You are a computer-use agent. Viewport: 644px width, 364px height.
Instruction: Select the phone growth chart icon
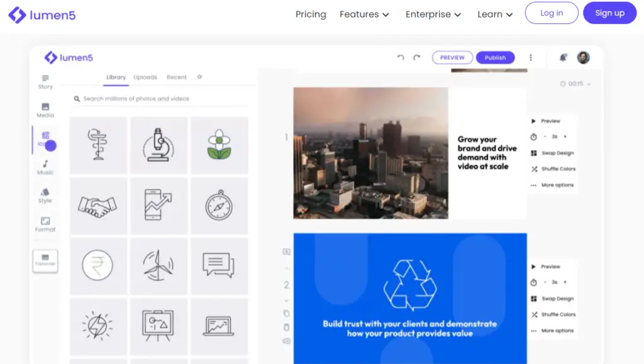(159, 206)
